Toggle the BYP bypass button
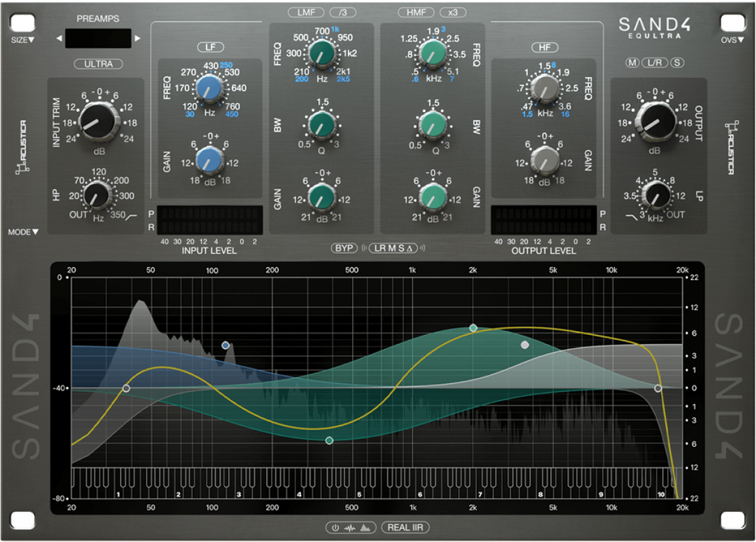The height and width of the screenshot is (542, 756). pyautogui.click(x=344, y=248)
